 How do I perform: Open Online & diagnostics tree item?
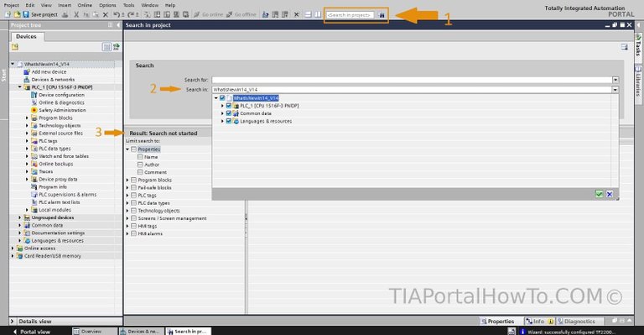tap(61, 102)
